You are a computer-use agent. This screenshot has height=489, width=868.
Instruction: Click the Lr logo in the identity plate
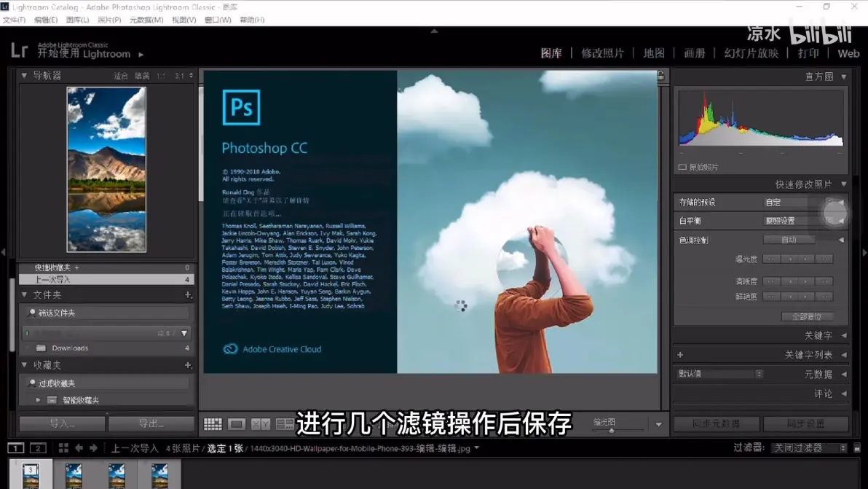tap(19, 50)
